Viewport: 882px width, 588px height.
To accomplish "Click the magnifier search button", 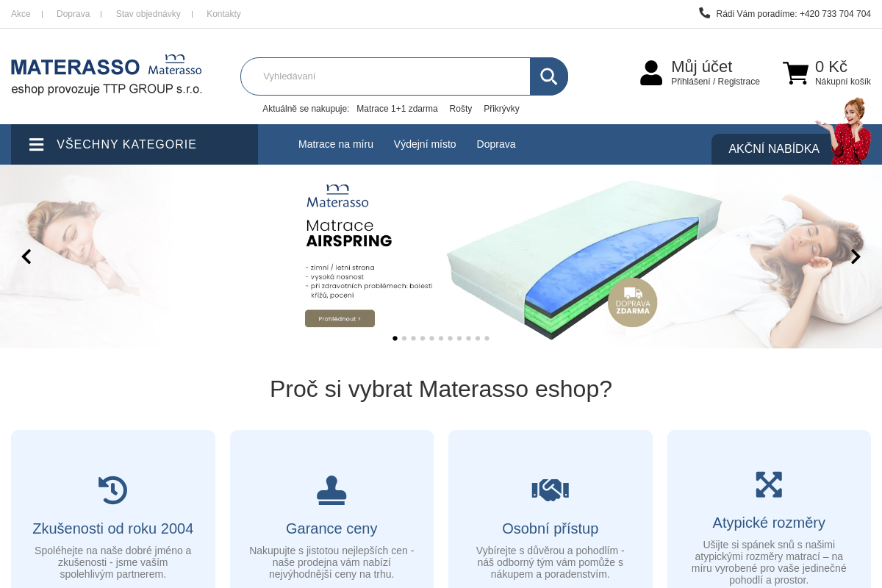I will pos(549,76).
